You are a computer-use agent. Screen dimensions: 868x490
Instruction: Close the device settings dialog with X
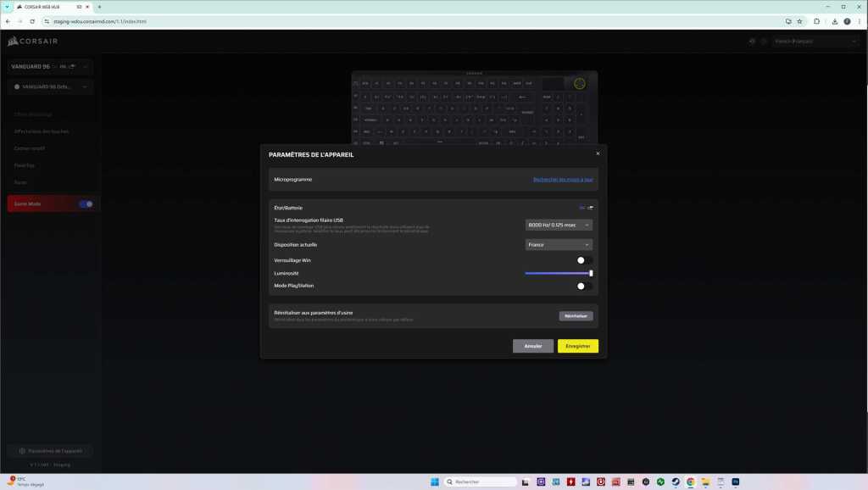point(598,153)
